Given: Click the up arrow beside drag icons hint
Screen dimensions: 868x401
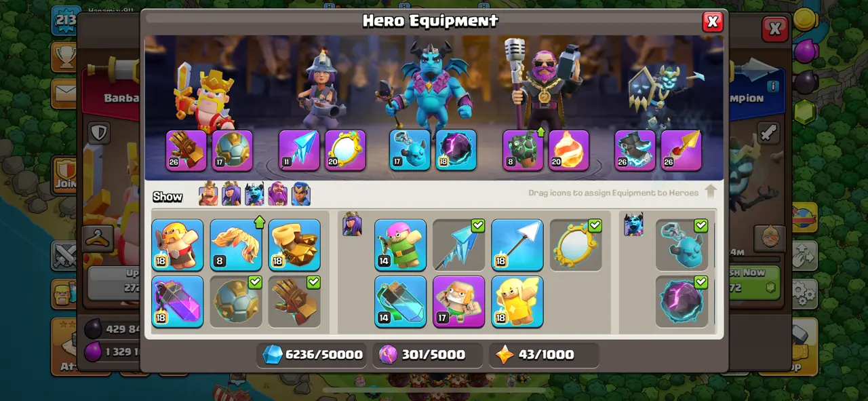Looking at the screenshot, I should click(711, 191).
